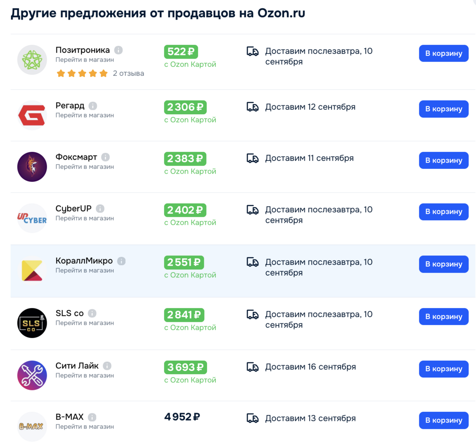476x448 pixels.
Task: Click the info icon beside B-MAX
Action: (x=92, y=417)
